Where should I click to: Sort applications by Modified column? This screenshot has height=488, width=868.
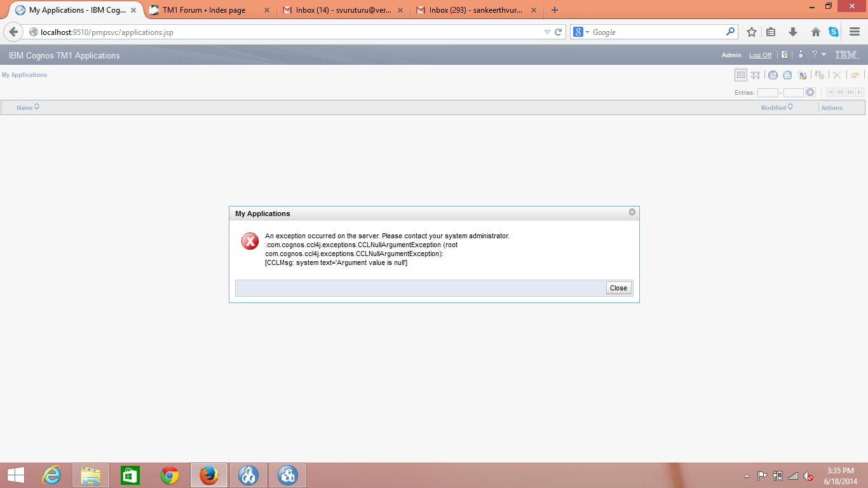click(777, 107)
